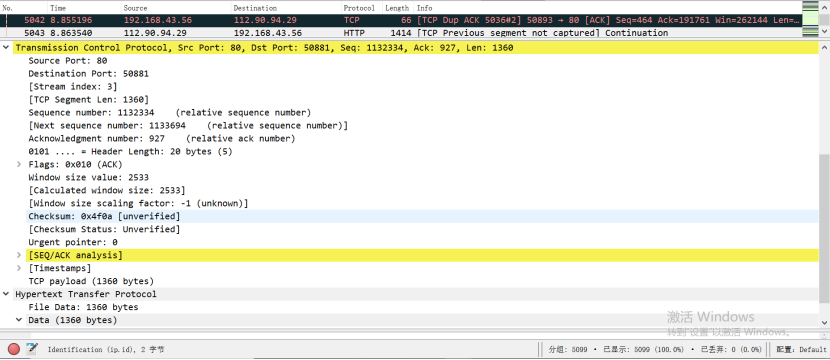Select the Urgent pointer: 0 field
830x360 pixels.
click(73, 242)
